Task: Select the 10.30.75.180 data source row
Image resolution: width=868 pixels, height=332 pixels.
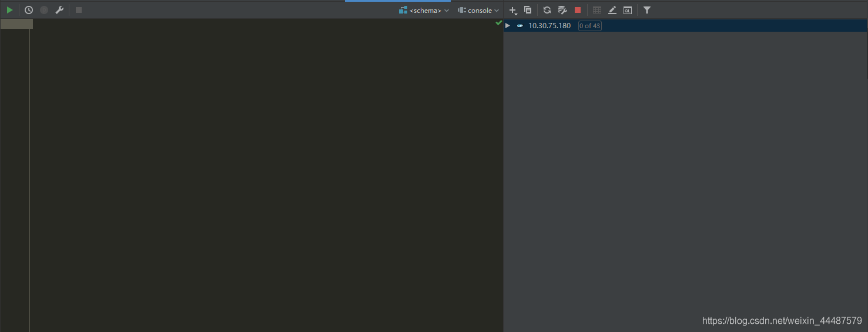Action: point(686,25)
